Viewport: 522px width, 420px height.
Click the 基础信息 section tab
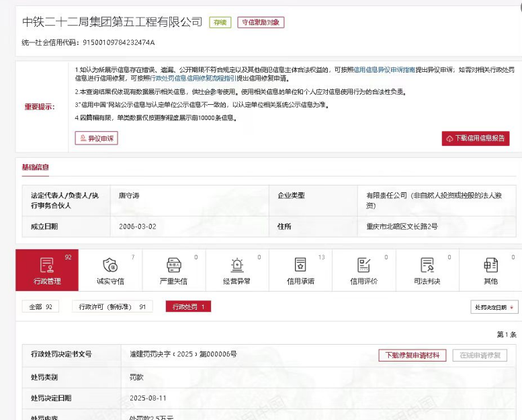36,167
